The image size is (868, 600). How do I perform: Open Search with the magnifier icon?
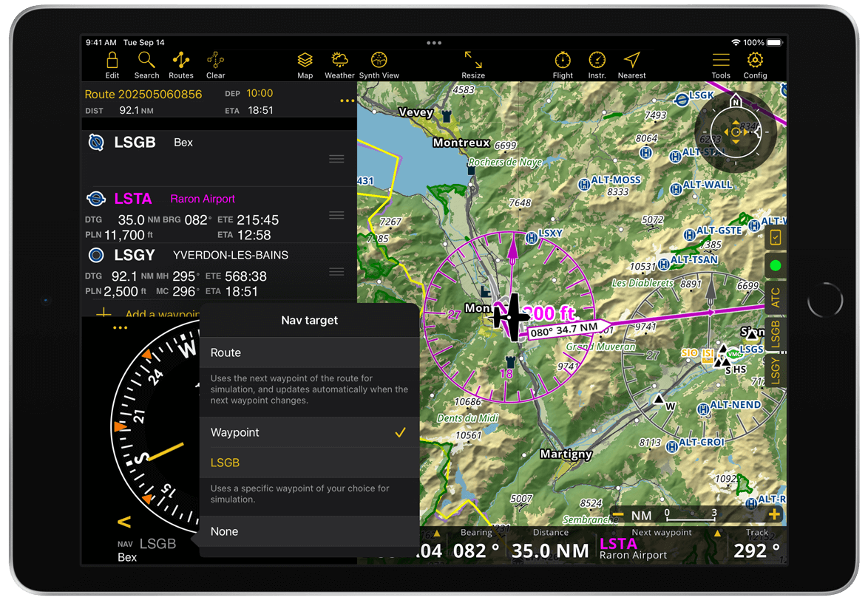pos(146,60)
